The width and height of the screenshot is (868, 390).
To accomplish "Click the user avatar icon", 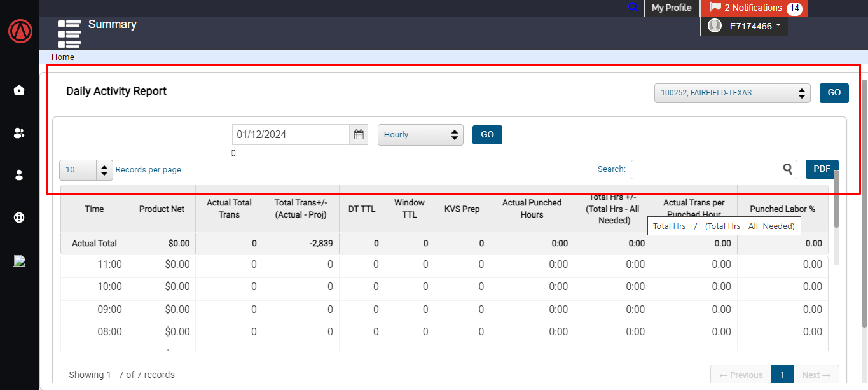I will pos(715,25).
